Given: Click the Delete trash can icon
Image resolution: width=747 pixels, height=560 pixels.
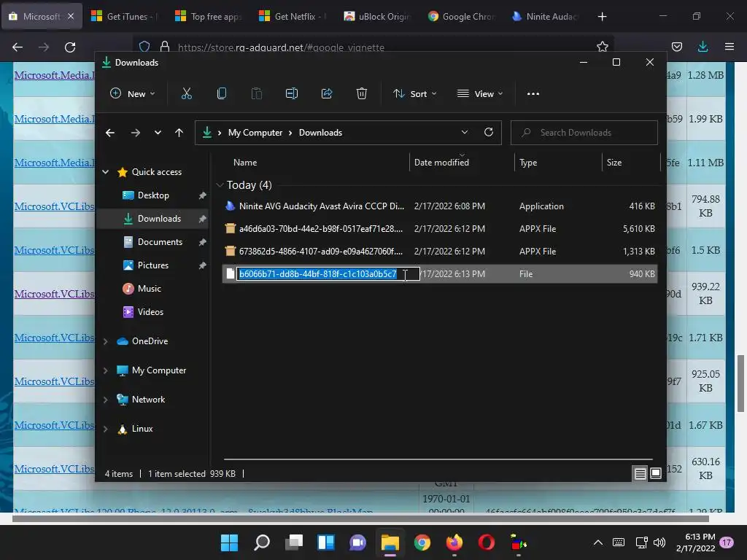Looking at the screenshot, I should pyautogui.click(x=362, y=94).
